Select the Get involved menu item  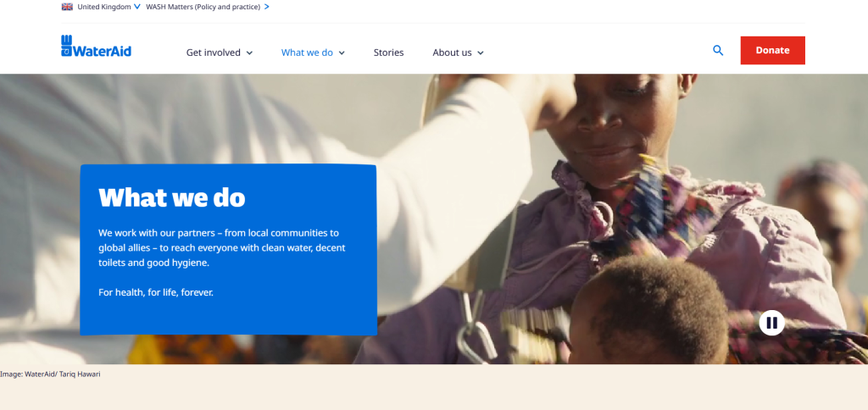(213, 53)
